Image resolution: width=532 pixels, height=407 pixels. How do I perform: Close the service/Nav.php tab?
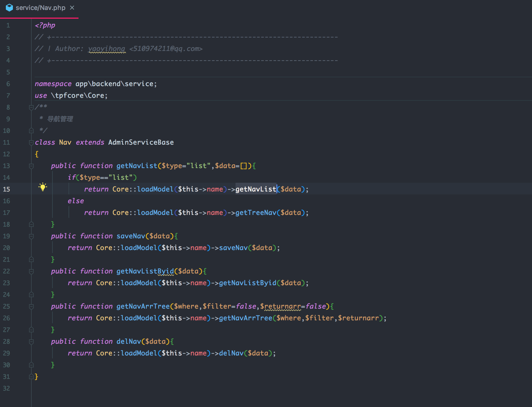pyautogui.click(x=72, y=8)
